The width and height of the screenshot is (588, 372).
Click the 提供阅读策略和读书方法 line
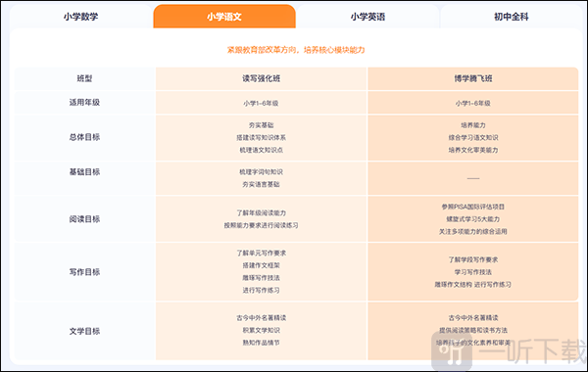[473, 331]
